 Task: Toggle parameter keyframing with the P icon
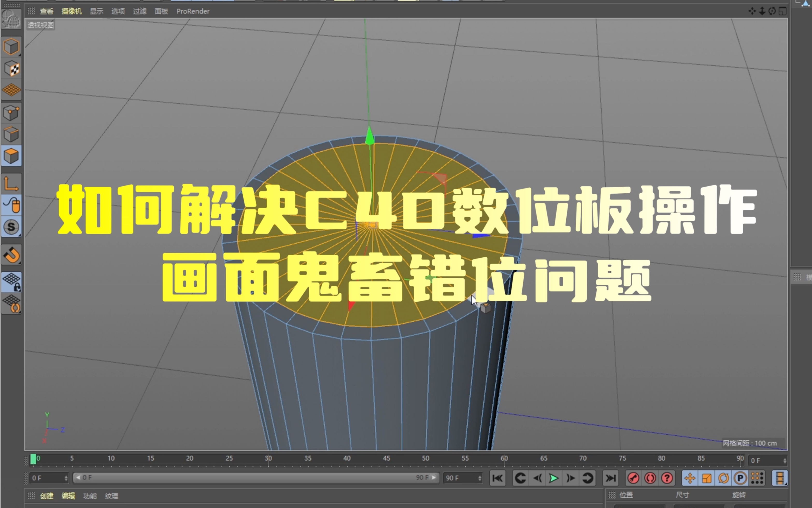[740, 478]
